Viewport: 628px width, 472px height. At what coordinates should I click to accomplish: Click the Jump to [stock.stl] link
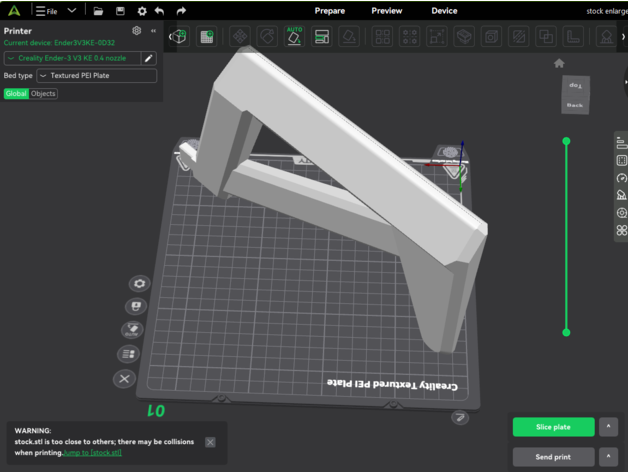pyautogui.click(x=92, y=453)
